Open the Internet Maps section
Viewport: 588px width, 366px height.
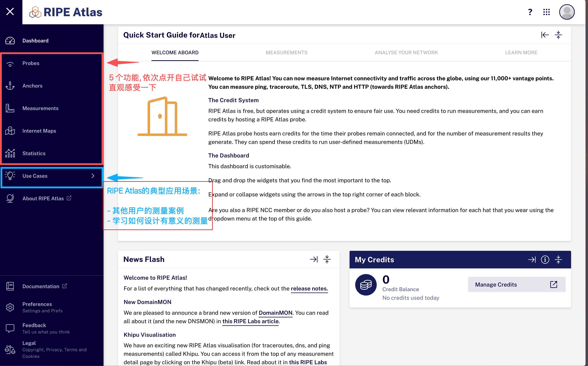[x=39, y=131]
